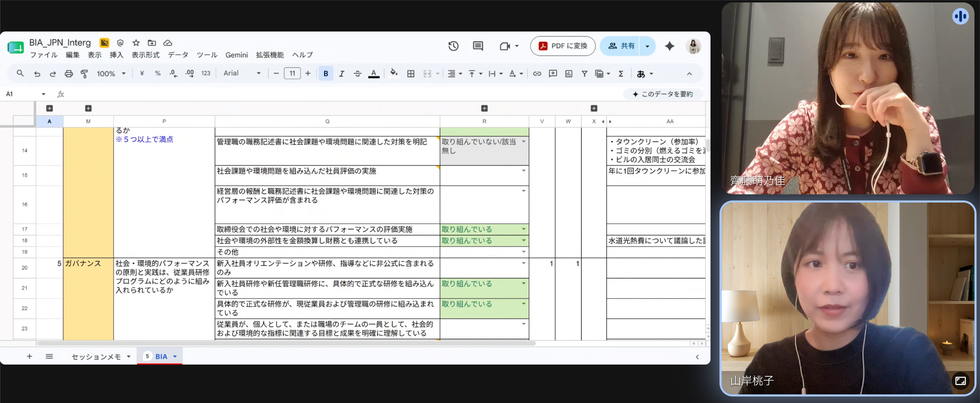View cloud save status icon
The width and height of the screenshot is (980, 403).
point(168,43)
